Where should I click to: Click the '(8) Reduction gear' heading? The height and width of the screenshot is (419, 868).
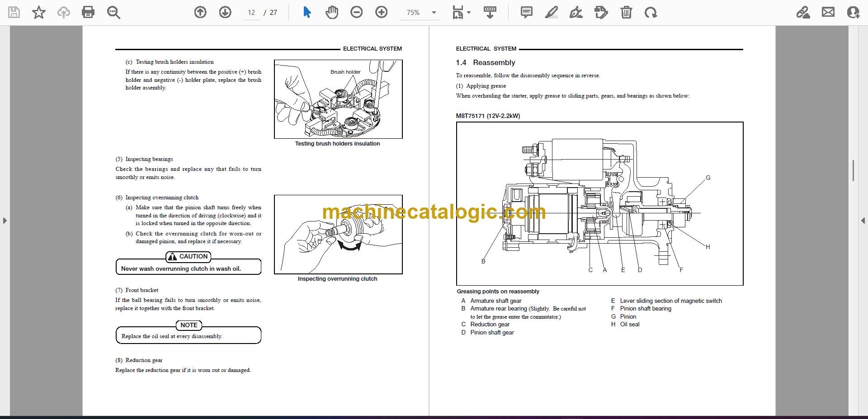[x=139, y=360]
